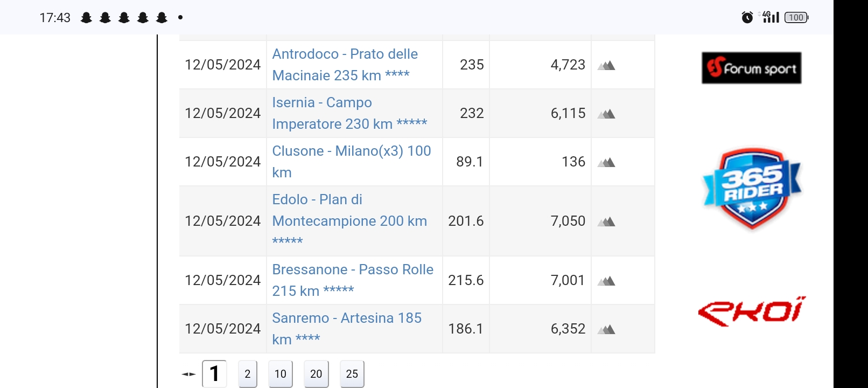Go to last page 25
The image size is (868, 388).
pyautogui.click(x=352, y=374)
